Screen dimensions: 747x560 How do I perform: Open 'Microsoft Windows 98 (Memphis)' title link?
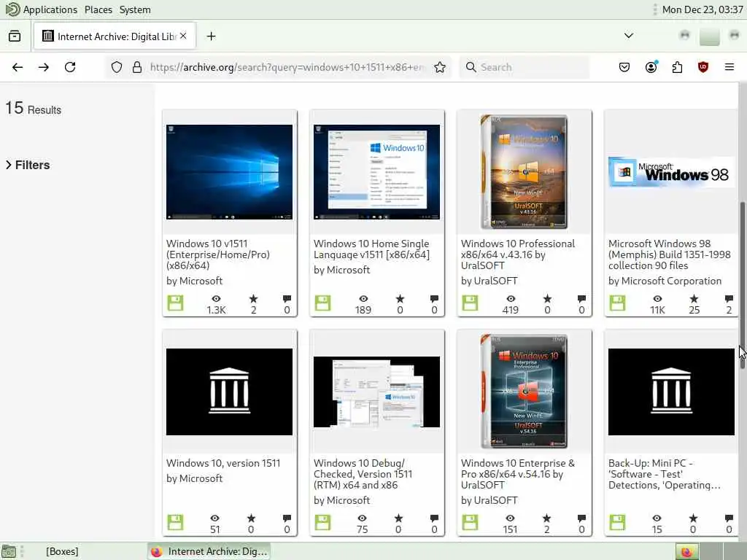click(670, 254)
